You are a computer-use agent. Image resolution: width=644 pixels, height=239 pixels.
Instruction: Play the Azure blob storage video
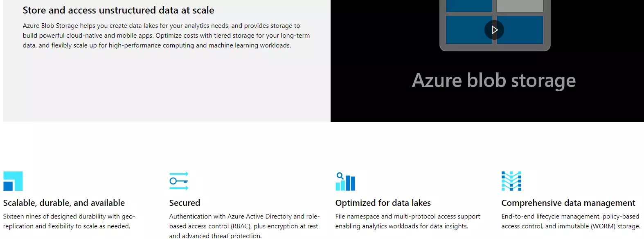494,29
